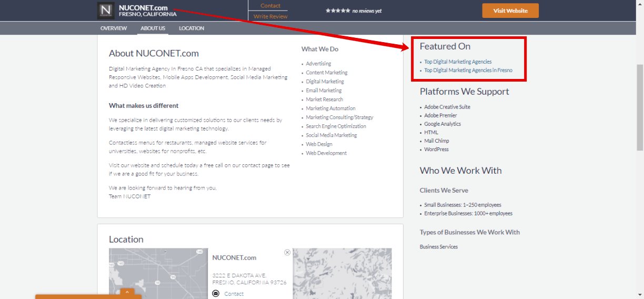The image size is (644, 299).
Task: Click Platforms We Support heading
Action: point(465,92)
